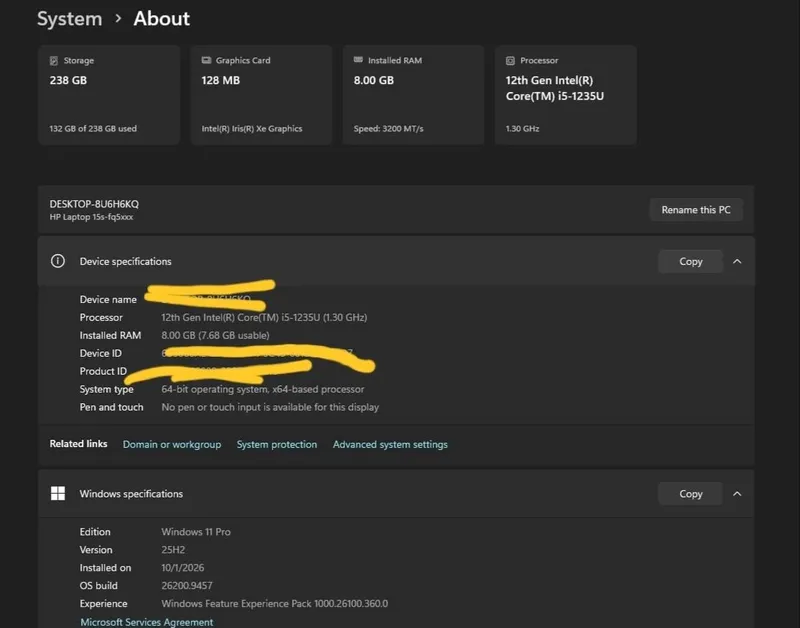
Task: Click the Intel(R) Iris(R) Xe Graphics text
Action: 252,129
